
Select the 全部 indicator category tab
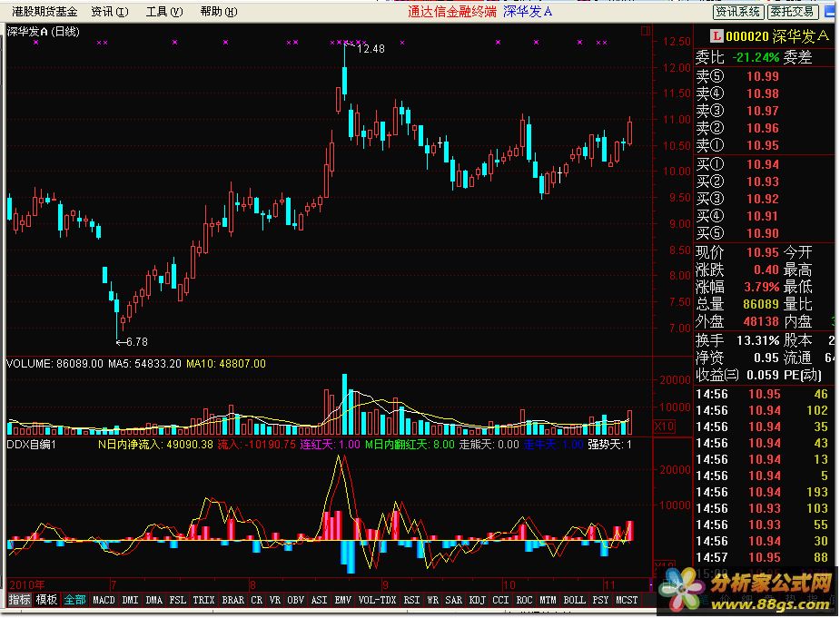click(x=75, y=600)
